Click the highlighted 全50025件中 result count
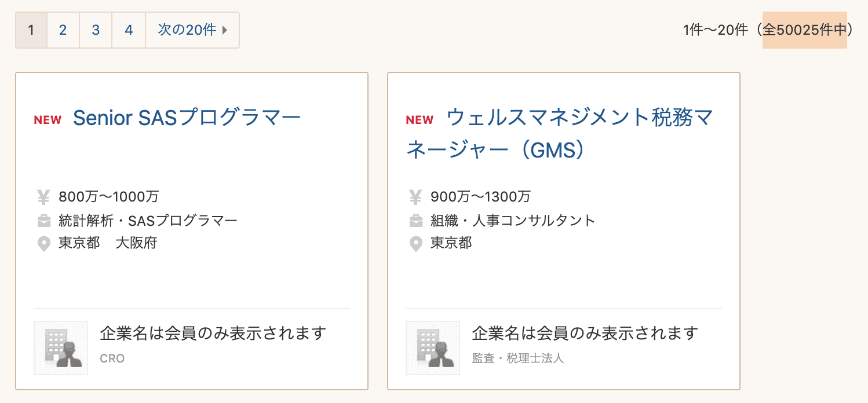 805,30
